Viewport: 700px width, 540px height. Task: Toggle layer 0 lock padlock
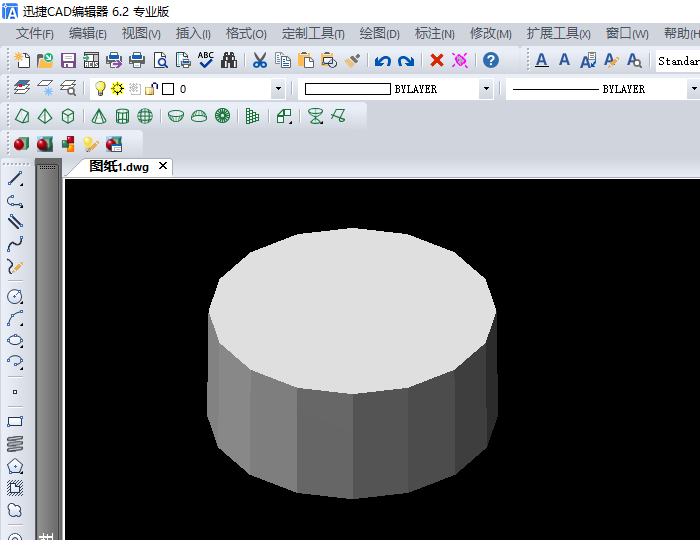click(x=151, y=89)
